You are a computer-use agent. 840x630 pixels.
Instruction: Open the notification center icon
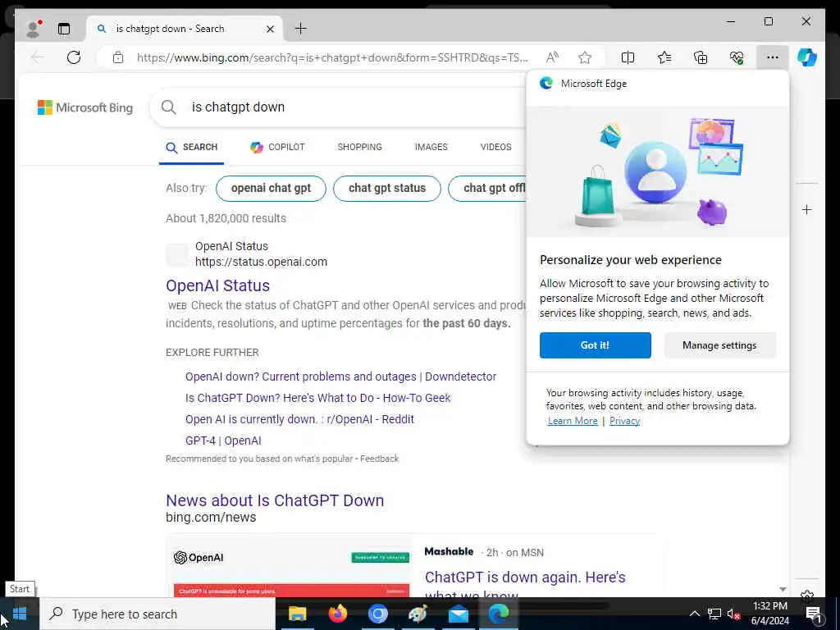813,614
